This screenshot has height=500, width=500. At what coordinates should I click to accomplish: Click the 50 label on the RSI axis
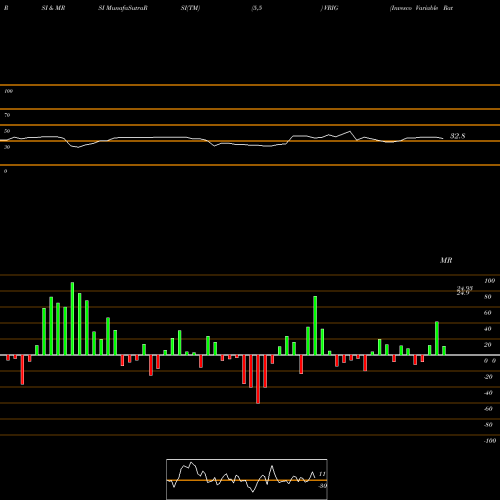coord(7,131)
